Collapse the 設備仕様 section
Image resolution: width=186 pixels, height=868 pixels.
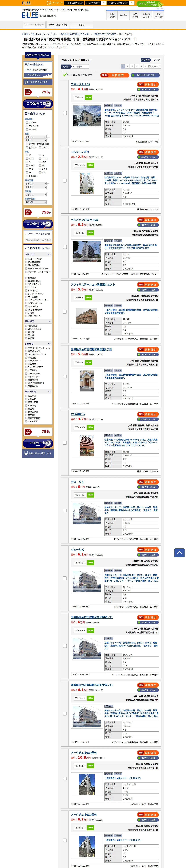click(38, 344)
